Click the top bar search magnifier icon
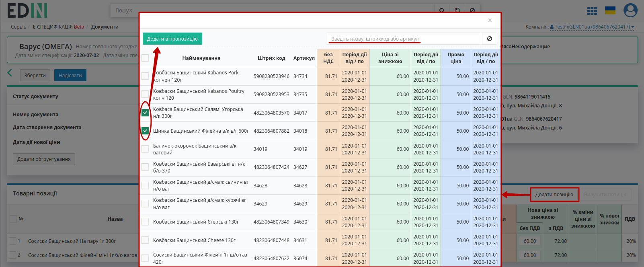Screen dimensions: 644x267 [x=442, y=10]
